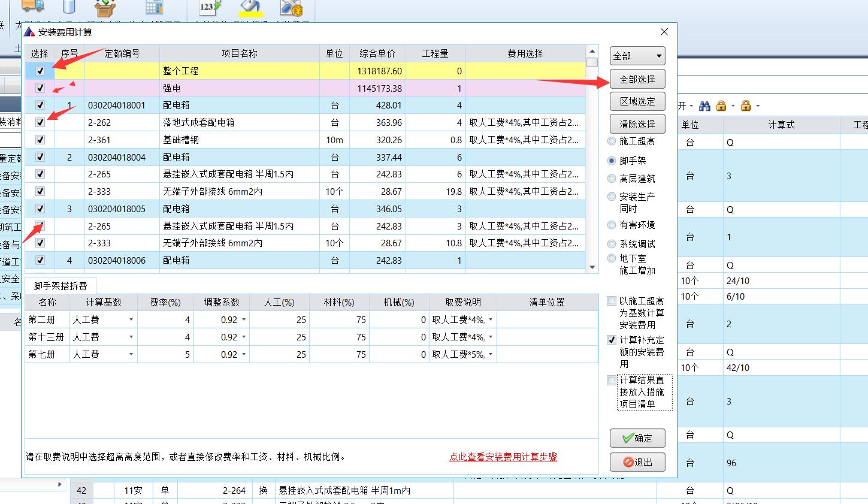Open 计算基数 dropdown for 第二册
This screenshot has height=504, width=868.
(131, 320)
